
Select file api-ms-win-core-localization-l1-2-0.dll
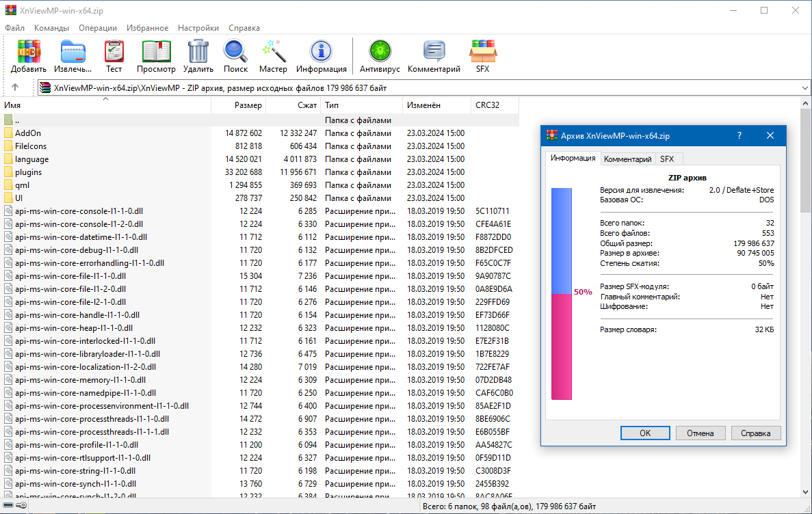click(86, 367)
